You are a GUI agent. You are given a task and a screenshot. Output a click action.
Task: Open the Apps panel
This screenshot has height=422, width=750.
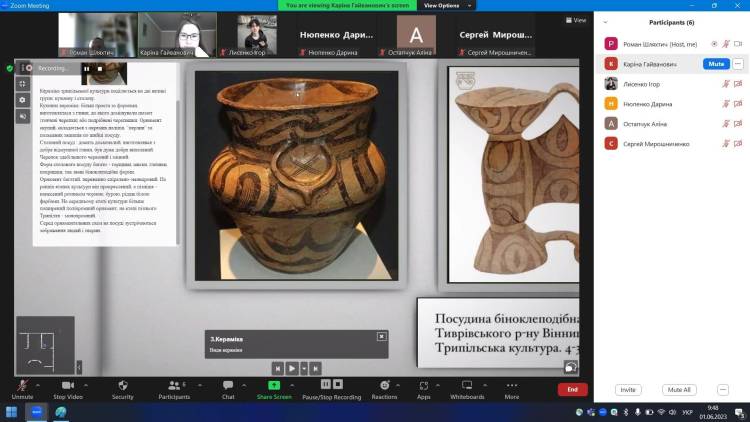(x=424, y=386)
